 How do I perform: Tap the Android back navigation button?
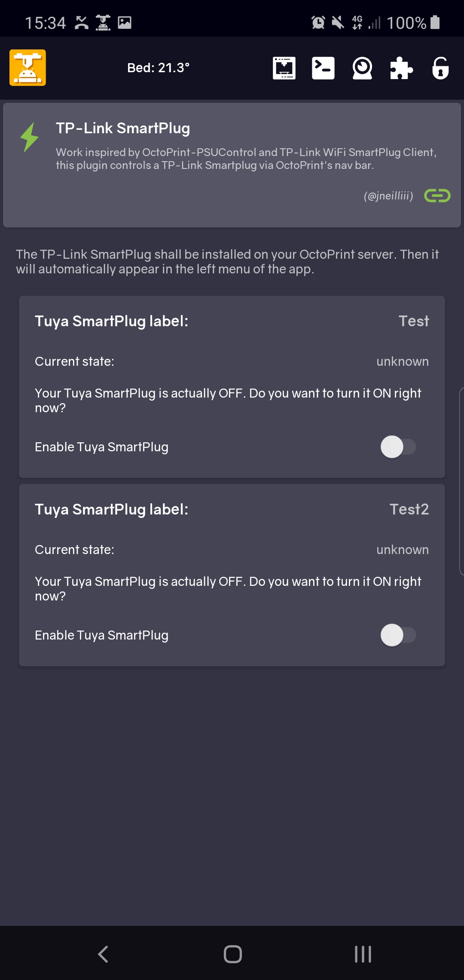coord(103,954)
